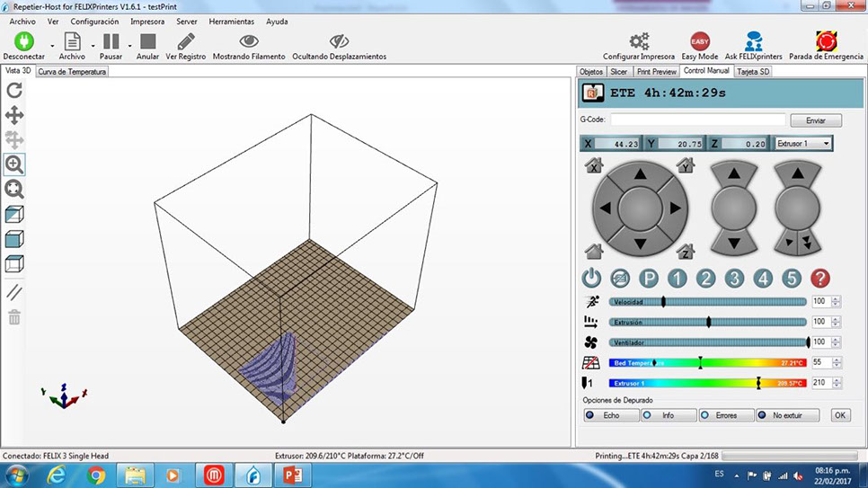Screen dimensions: 868x488
Task: Switch to Print Preview tab
Action: point(657,72)
